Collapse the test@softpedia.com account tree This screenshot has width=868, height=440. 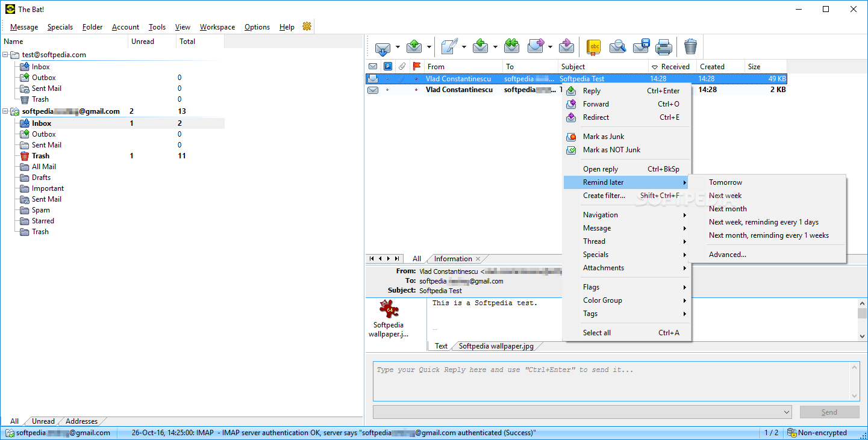[5, 54]
